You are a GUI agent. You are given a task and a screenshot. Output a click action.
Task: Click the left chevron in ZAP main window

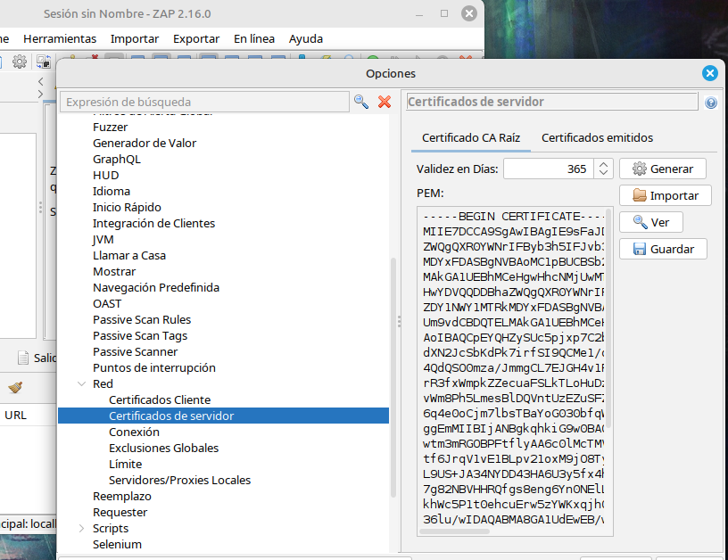pyautogui.click(x=40, y=82)
